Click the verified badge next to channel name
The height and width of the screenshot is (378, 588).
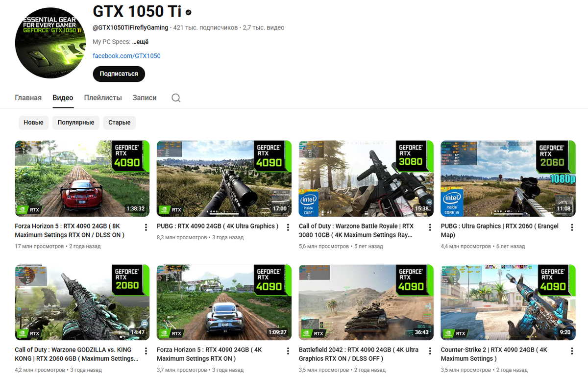189,12
